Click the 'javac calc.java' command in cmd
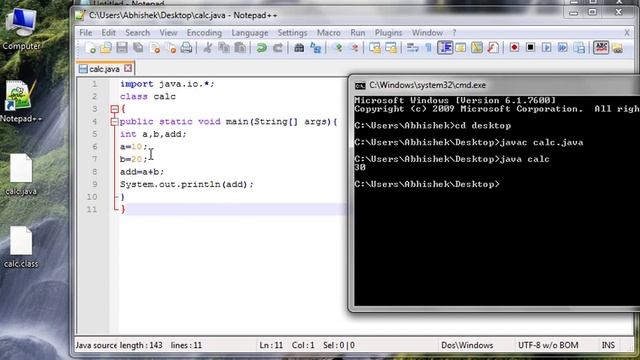 pos(541,142)
